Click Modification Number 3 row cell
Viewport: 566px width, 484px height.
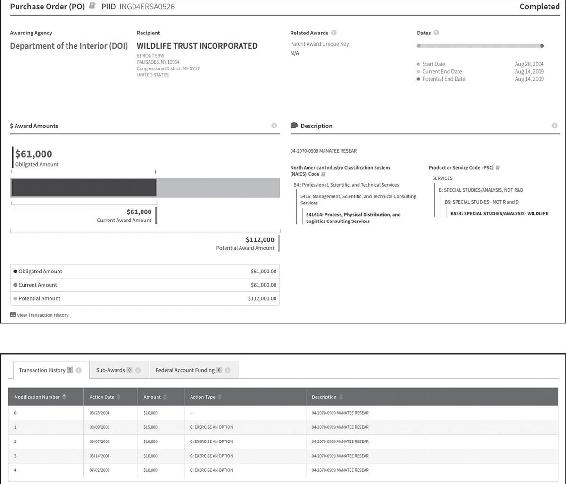click(x=46, y=456)
